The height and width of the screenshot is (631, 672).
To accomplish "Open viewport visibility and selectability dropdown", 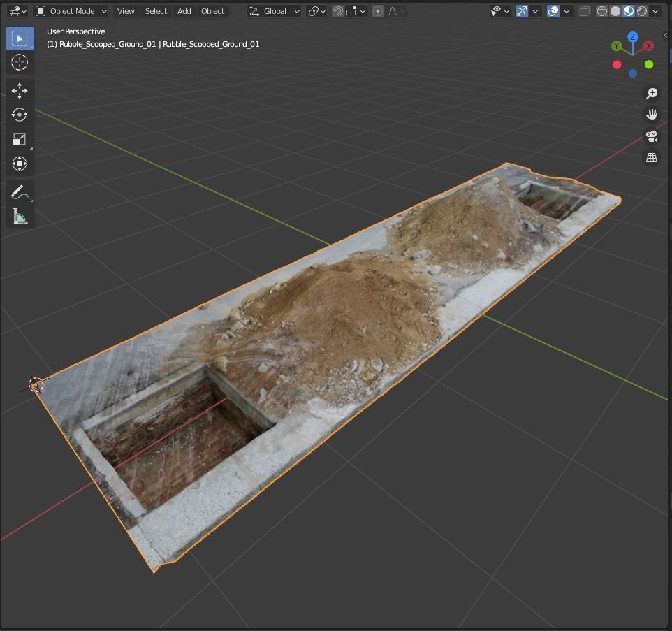I will pos(499,11).
